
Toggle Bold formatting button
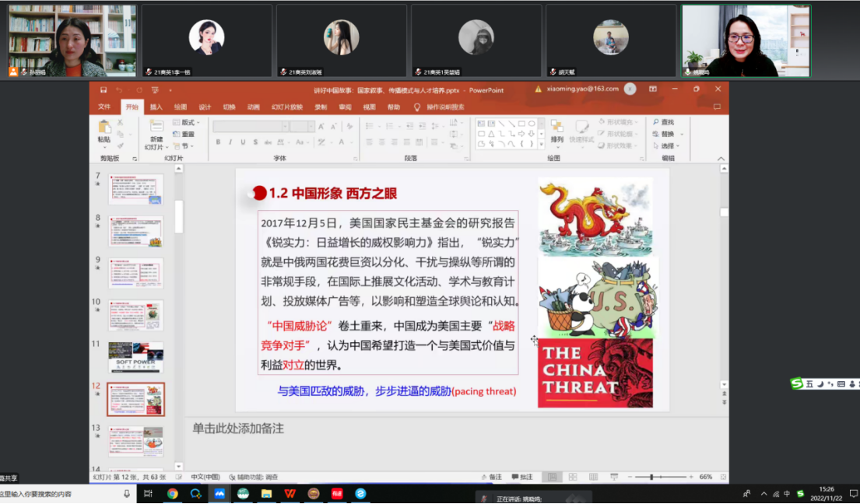point(219,142)
